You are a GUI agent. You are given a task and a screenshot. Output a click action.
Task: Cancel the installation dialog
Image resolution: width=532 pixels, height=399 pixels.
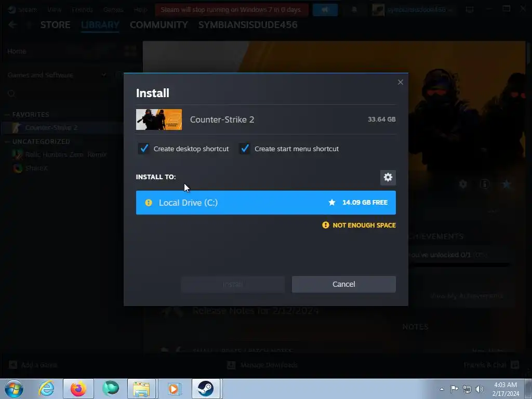[344, 284]
